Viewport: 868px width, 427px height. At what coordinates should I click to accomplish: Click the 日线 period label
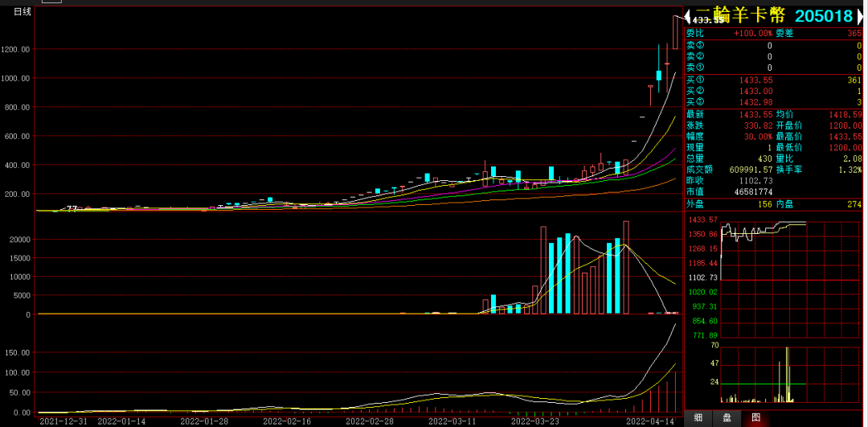click(x=22, y=11)
